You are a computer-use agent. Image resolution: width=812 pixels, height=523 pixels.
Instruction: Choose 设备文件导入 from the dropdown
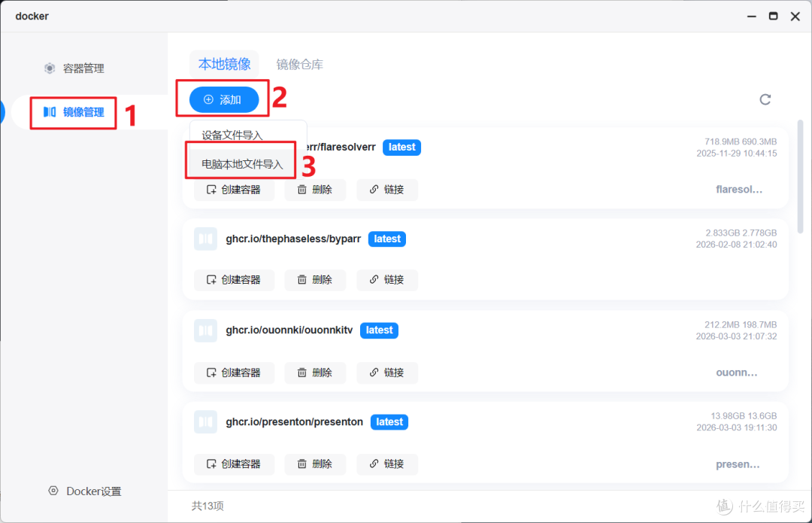coord(232,135)
